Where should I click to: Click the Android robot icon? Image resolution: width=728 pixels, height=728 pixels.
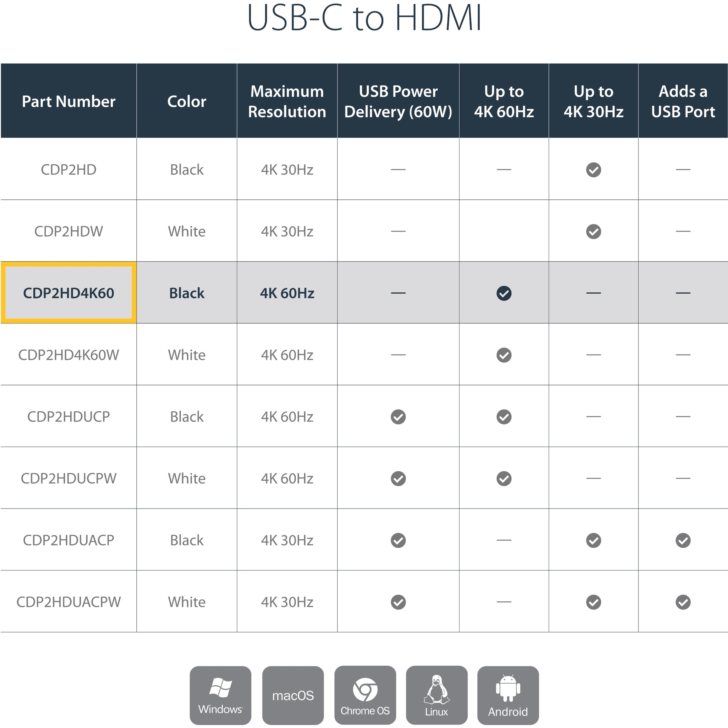pos(508,695)
